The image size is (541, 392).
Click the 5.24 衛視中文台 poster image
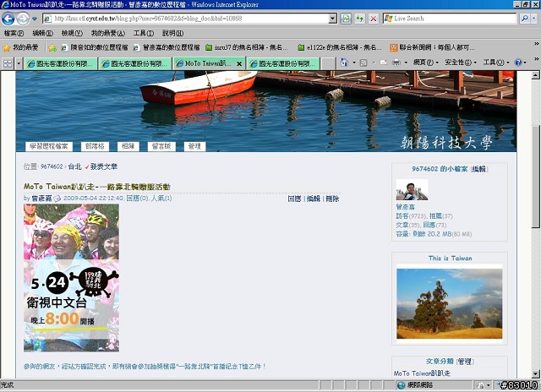(x=71, y=278)
